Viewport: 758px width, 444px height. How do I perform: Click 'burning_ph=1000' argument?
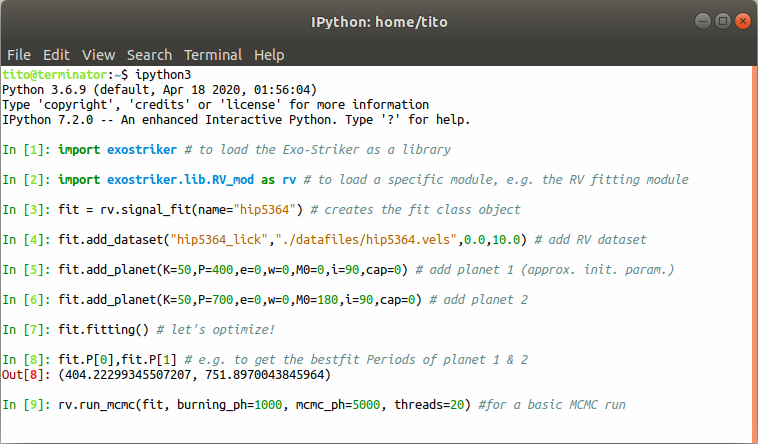coord(230,405)
